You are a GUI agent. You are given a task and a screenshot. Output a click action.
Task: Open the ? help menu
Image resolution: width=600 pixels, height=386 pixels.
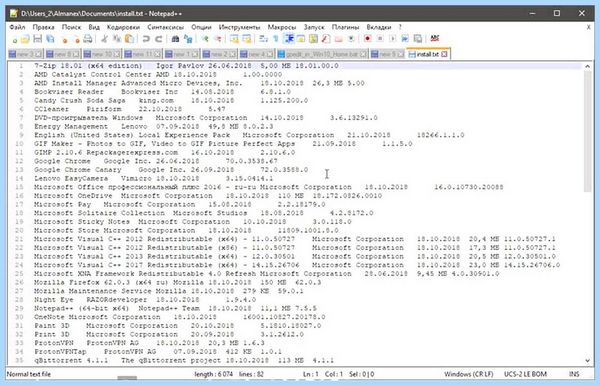click(x=400, y=27)
